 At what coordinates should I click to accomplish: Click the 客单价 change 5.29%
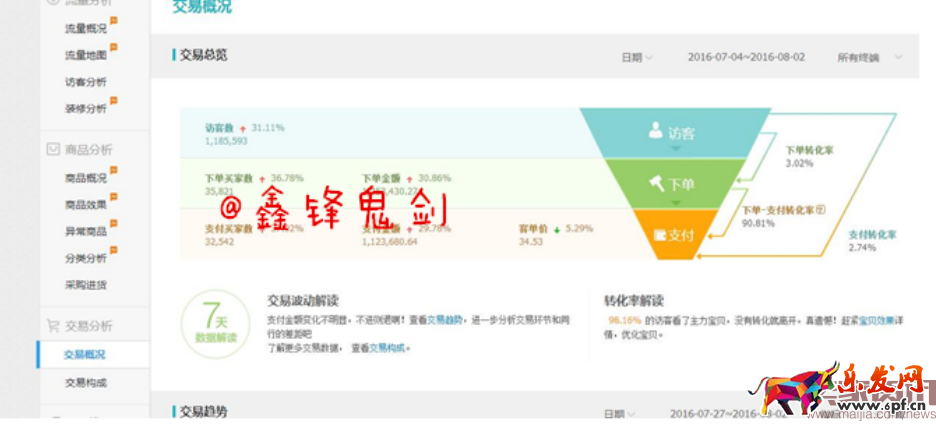580,228
